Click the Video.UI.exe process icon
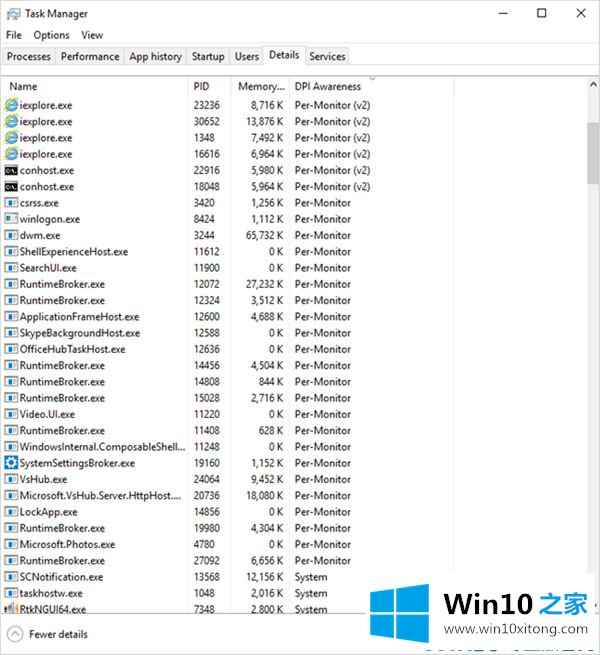 (x=11, y=414)
